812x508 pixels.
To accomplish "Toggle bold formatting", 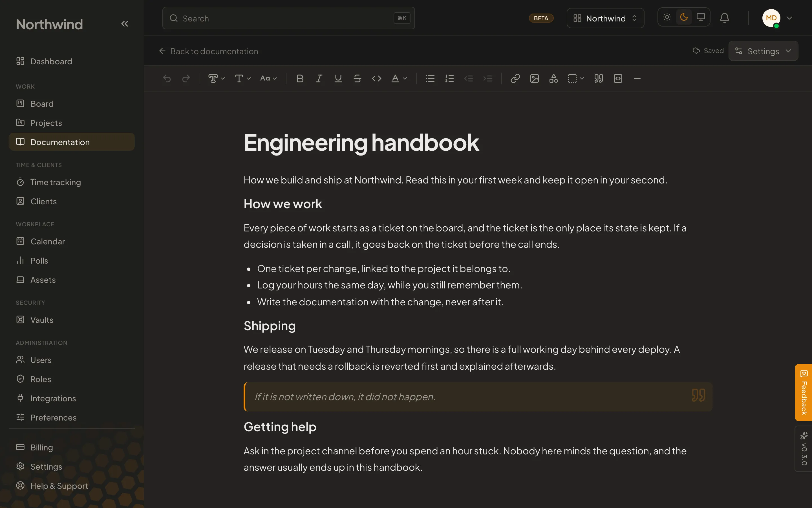I will point(300,79).
